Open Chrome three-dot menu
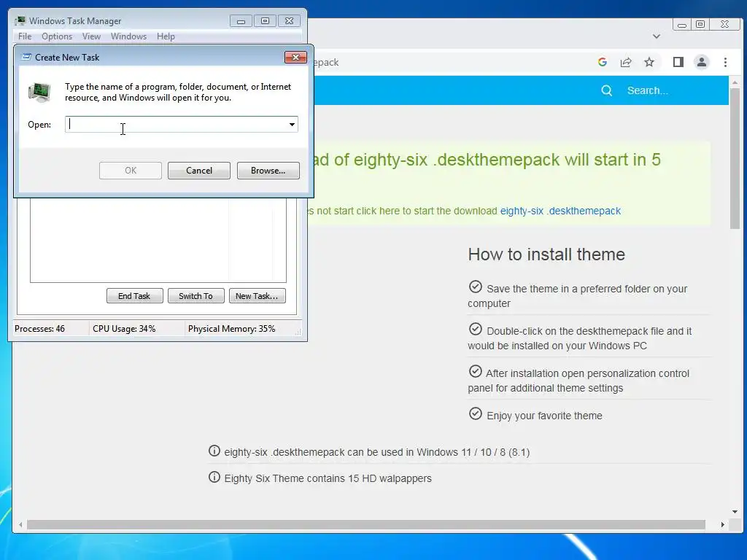The image size is (747, 560). point(725,62)
